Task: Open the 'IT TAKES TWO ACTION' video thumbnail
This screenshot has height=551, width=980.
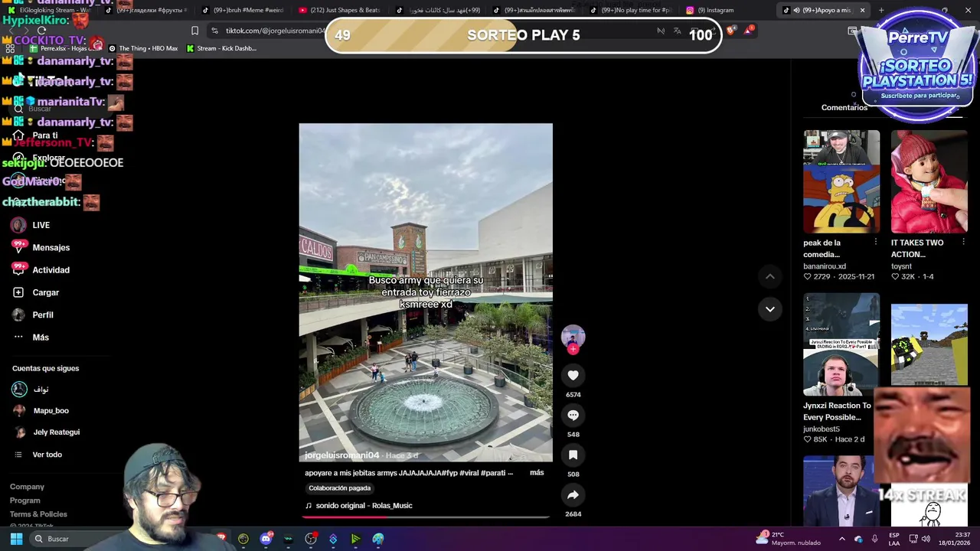Action: [x=929, y=181]
